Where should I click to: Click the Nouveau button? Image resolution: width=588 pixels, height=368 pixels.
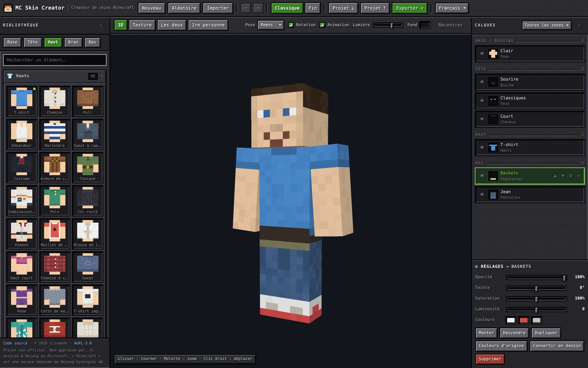click(151, 8)
